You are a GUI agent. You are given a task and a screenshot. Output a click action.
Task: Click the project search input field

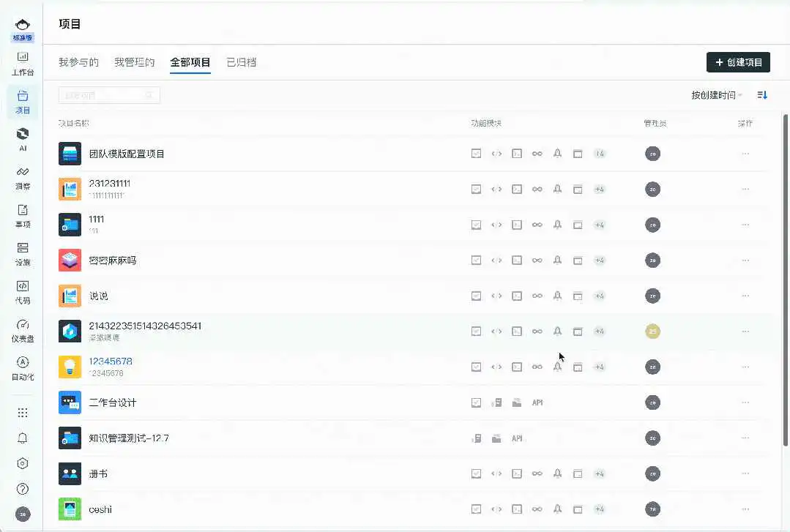click(x=103, y=95)
